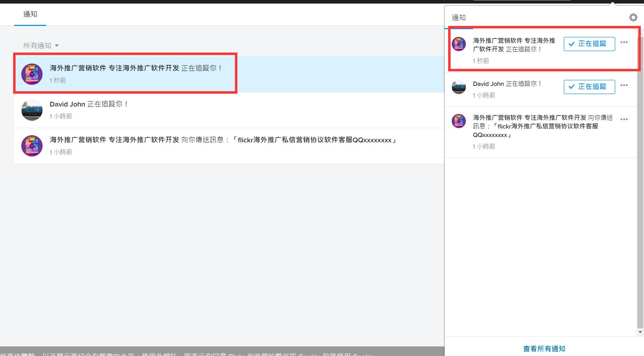This screenshot has width=644, height=356.
Task: Select the 通知 tab on main page
Action: point(30,14)
